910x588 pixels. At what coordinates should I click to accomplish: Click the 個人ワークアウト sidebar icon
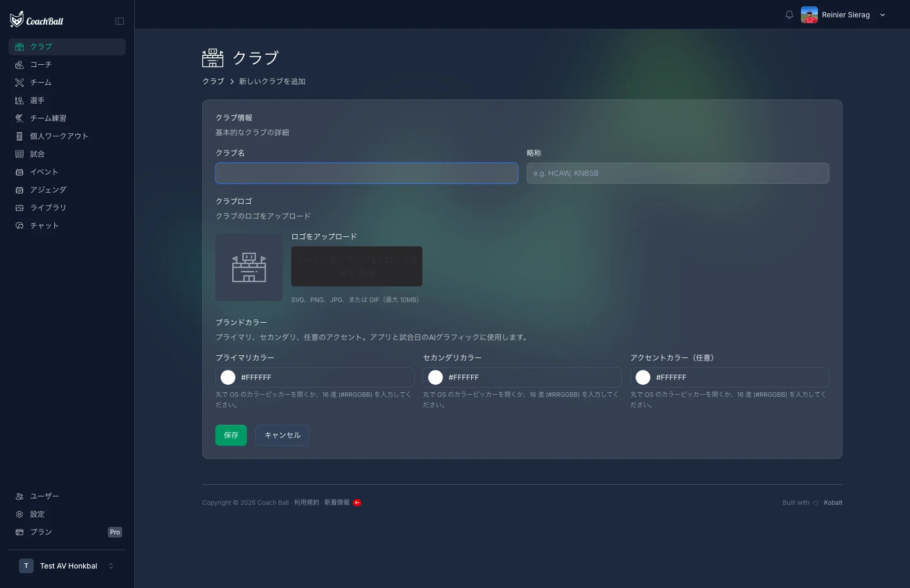click(19, 136)
